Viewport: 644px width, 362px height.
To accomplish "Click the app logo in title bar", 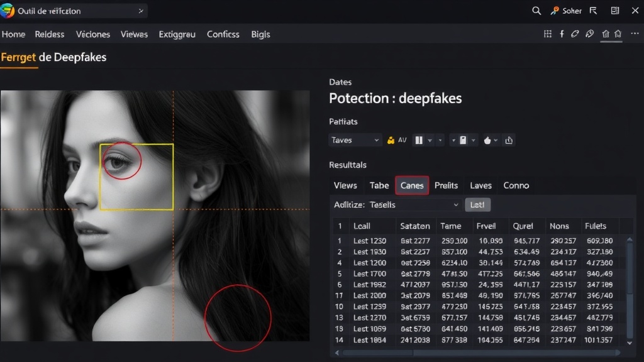I will tap(8, 11).
